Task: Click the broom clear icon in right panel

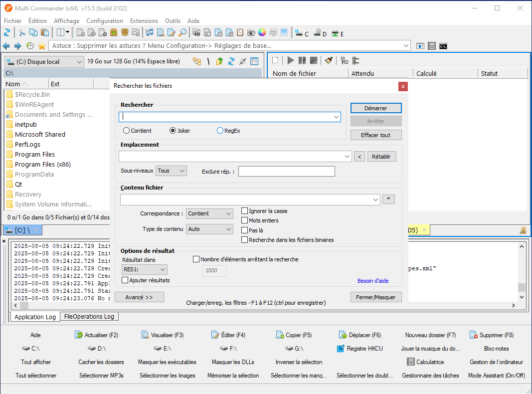Action: 329,60
